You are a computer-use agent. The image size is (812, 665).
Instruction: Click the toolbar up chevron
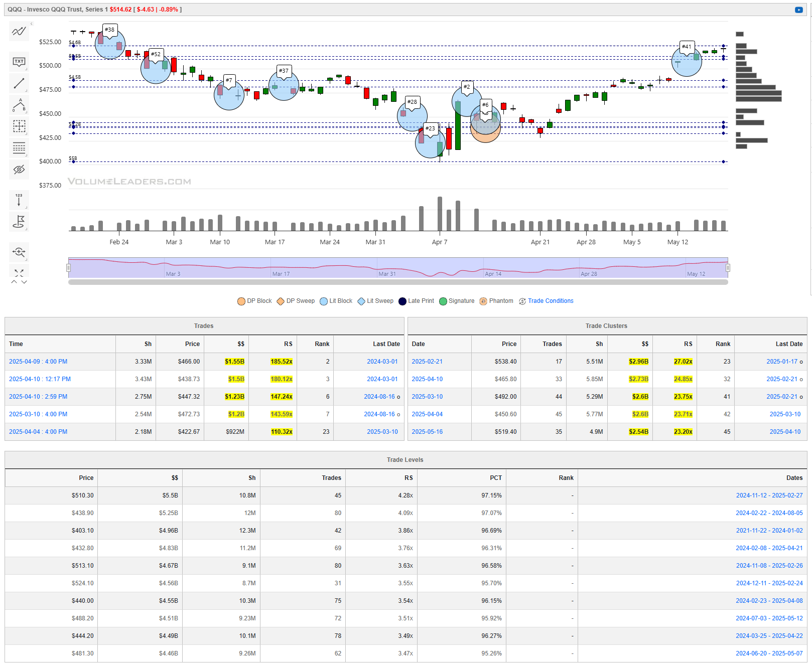tap(14, 282)
